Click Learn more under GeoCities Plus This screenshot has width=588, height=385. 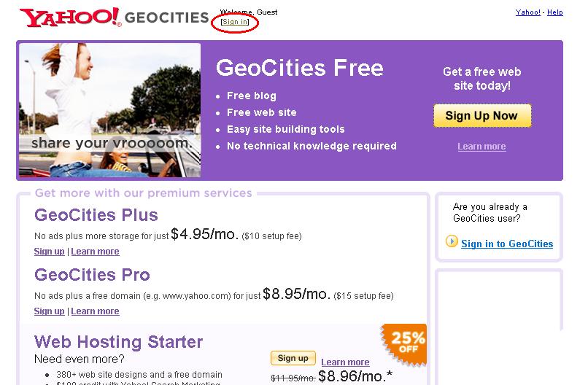95,252
